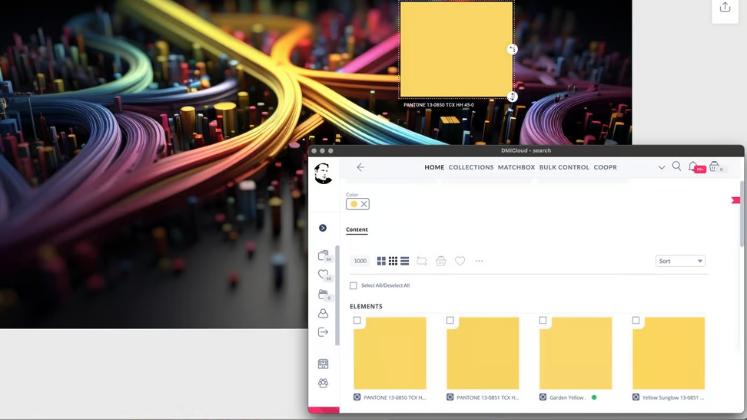Check the Select All/Deselect All box
747x420 pixels.
click(x=353, y=286)
